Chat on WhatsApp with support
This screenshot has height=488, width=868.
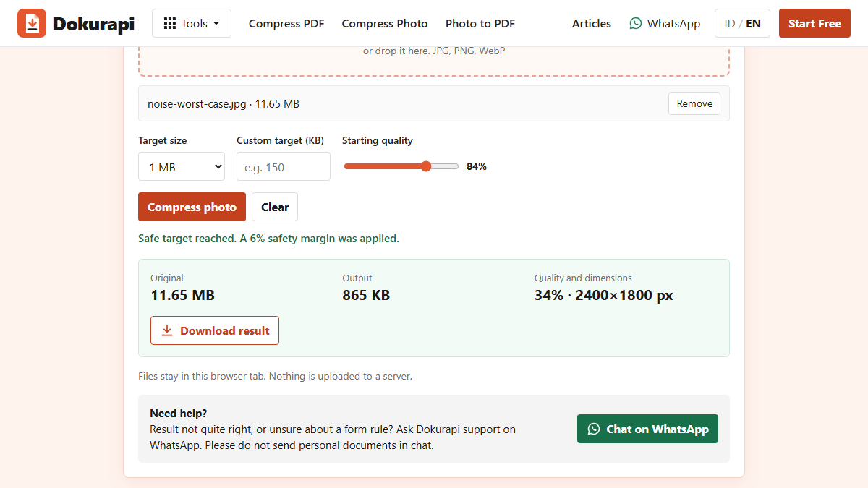pos(647,429)
